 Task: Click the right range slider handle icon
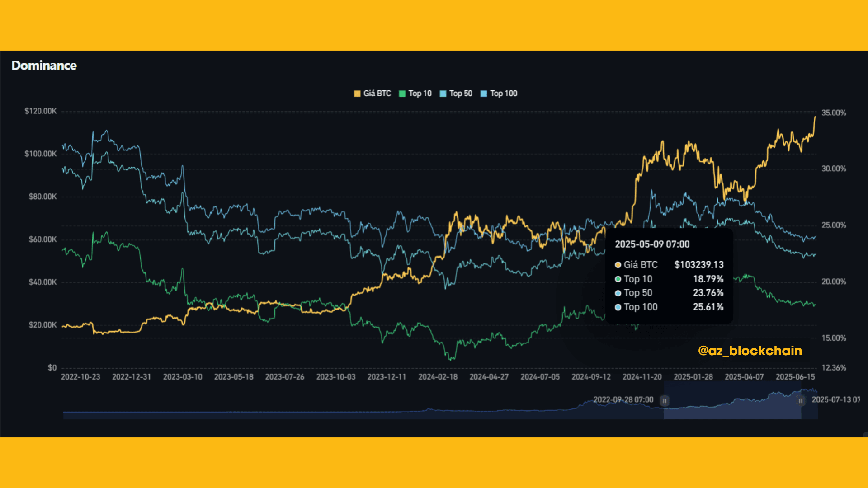click(801, 401)
